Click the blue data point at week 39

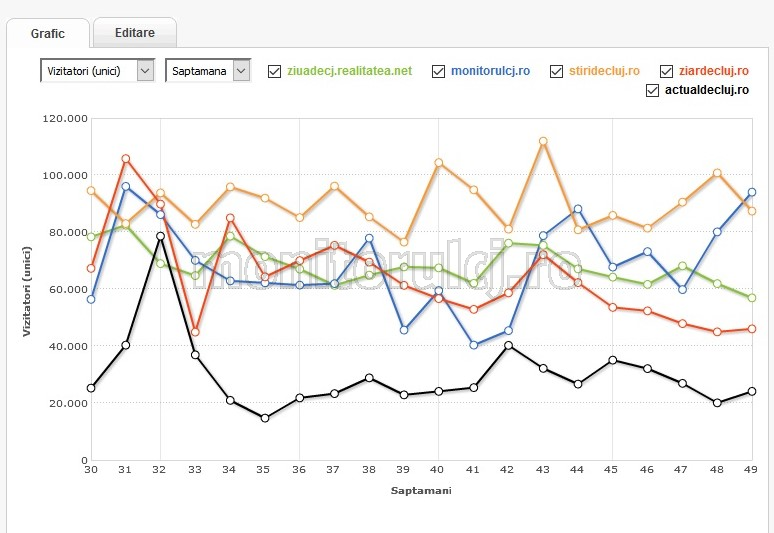tap(404, 330)
